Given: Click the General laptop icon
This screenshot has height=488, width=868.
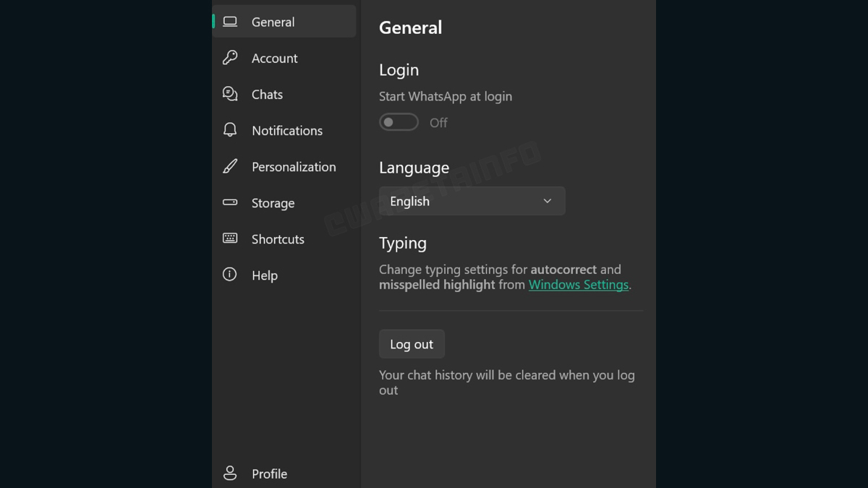Looking at the screenshot, I should [230, 22].
